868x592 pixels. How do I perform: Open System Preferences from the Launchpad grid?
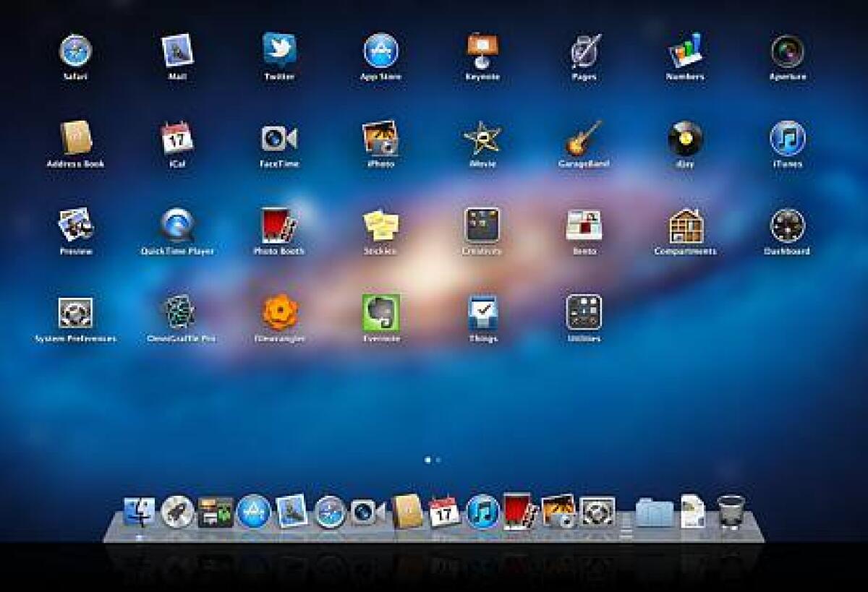[x=76, y=313]
